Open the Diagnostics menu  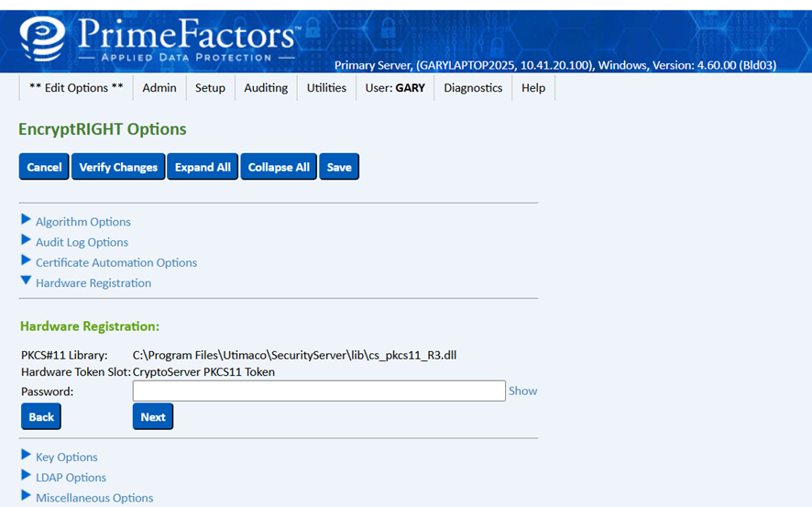point(473,88)
